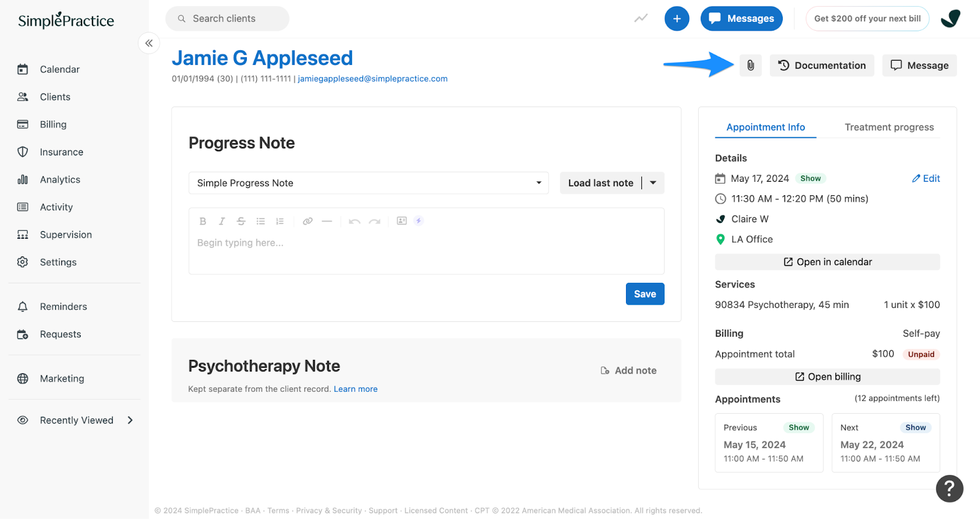Click the insert link icon
The image size is (980, 519).
[307, 221]
